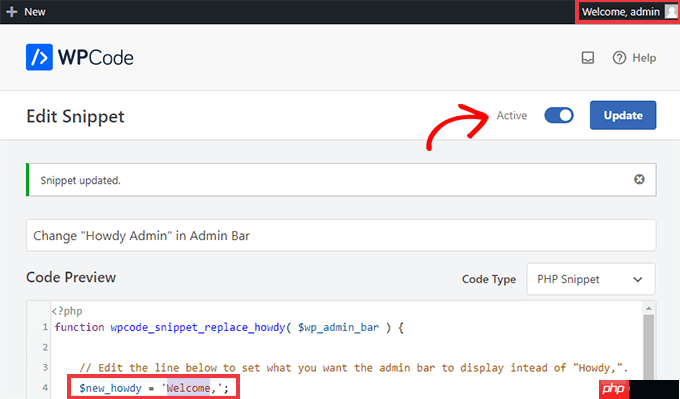
Task: Open the Help link text
Action: [644, 58]
